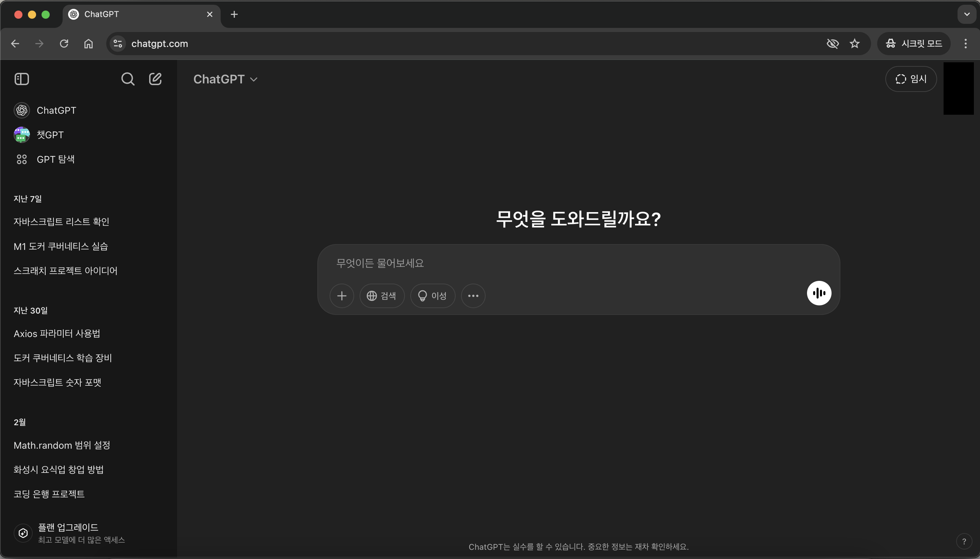This screenshot has width=980, height=559.
Task: Bookmark this page with the star icon
Action: [x=854, y=44]
